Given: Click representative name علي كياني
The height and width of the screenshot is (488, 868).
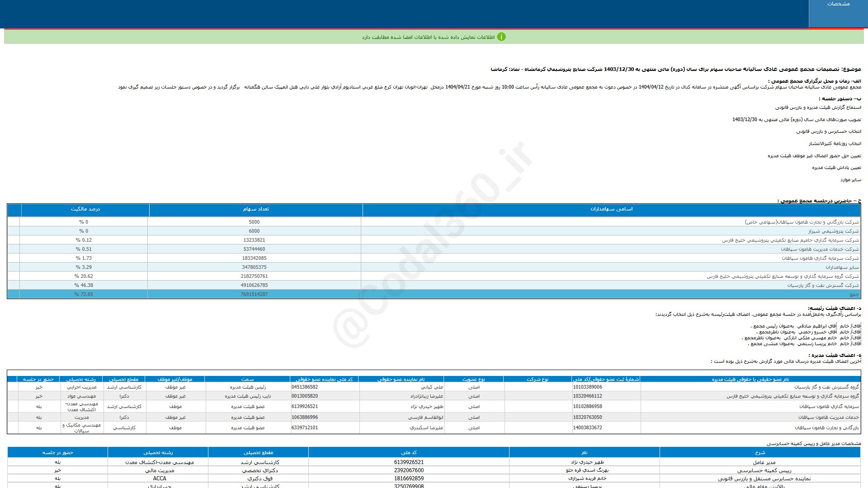Looking at the screenshot, I should click(x=432, y=387).
